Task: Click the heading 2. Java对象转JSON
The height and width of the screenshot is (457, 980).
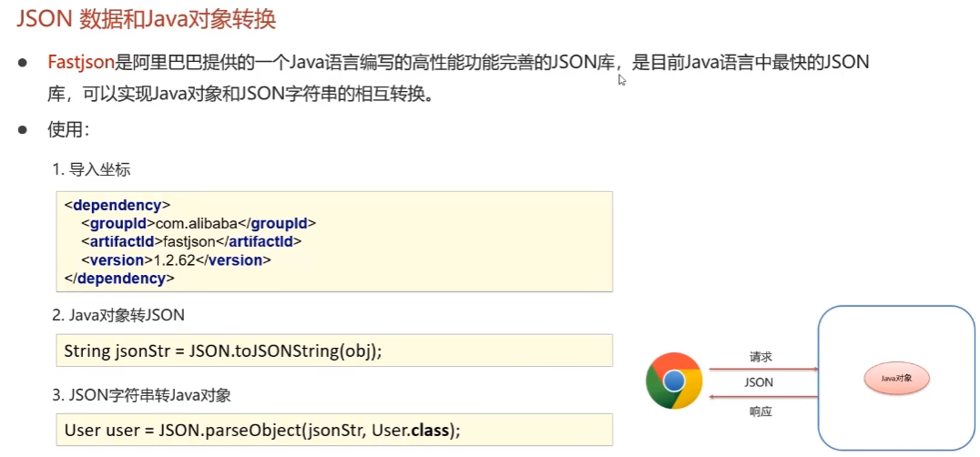Action: click(x=118, y=315)
